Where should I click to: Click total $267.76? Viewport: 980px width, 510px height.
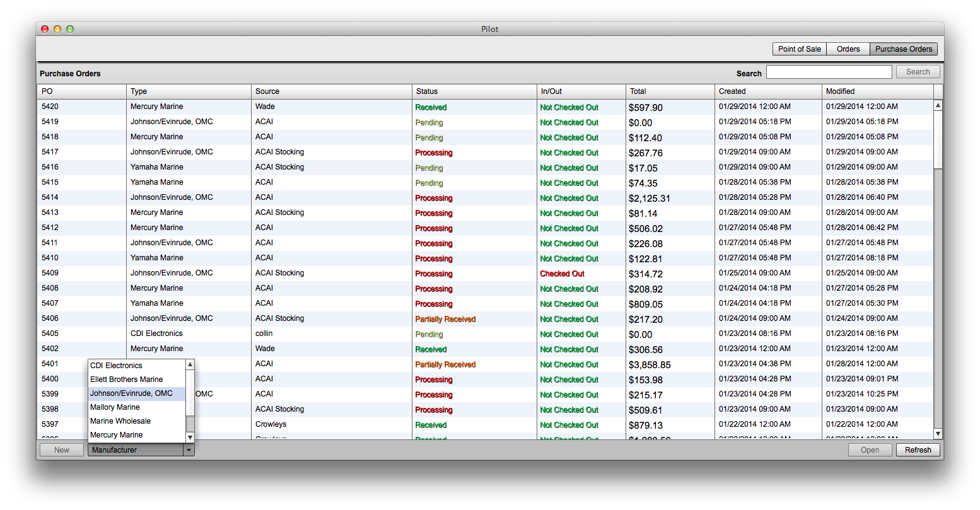click(645, 153)
